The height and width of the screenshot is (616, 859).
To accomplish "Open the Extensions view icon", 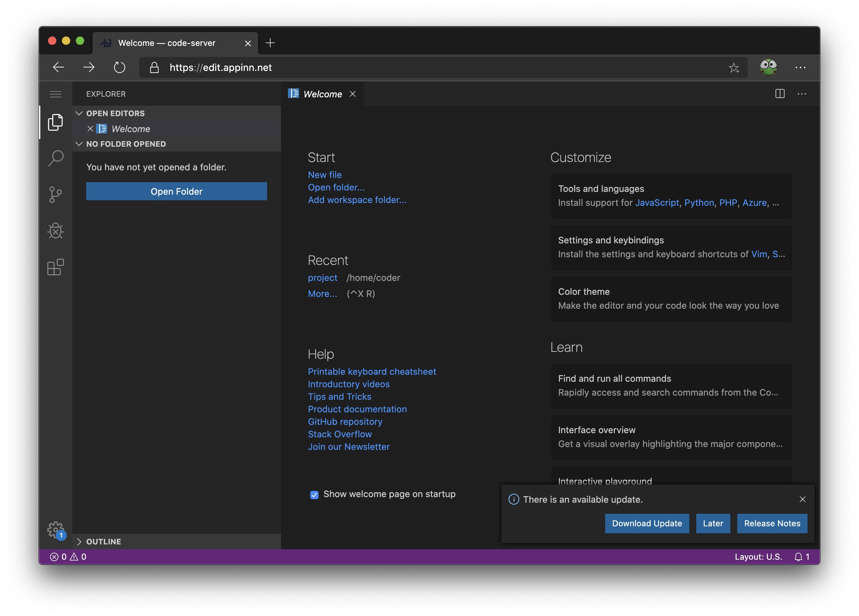I will [55, 267].
